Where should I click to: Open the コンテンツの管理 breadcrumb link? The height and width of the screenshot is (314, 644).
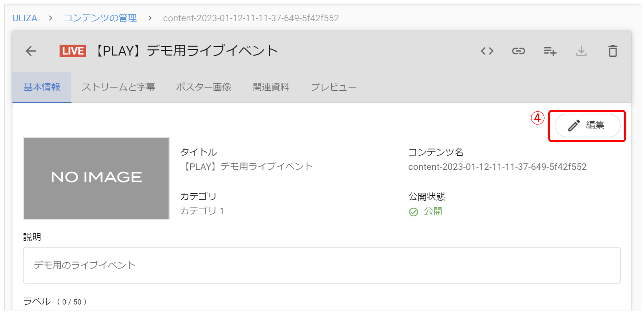(100, 18)
